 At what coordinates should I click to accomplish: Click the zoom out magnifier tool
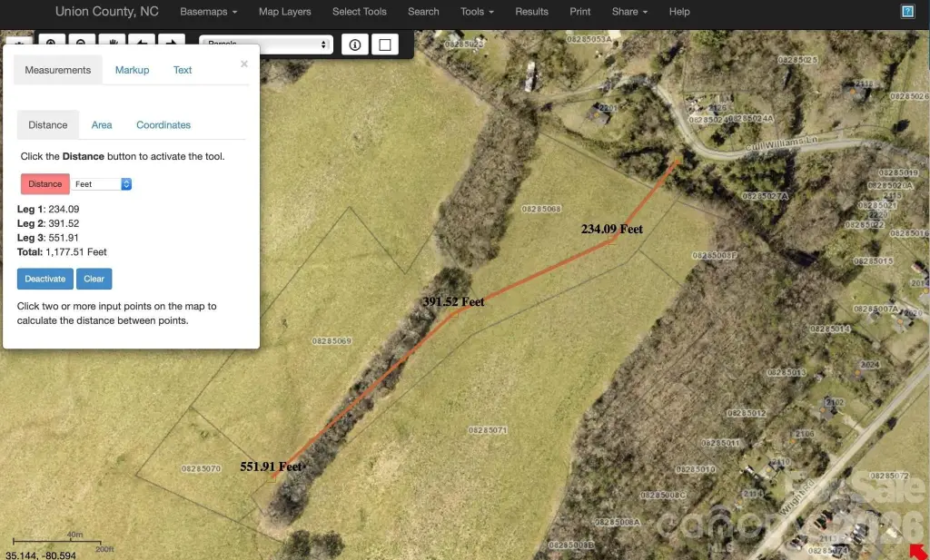[x=82, y=42]
